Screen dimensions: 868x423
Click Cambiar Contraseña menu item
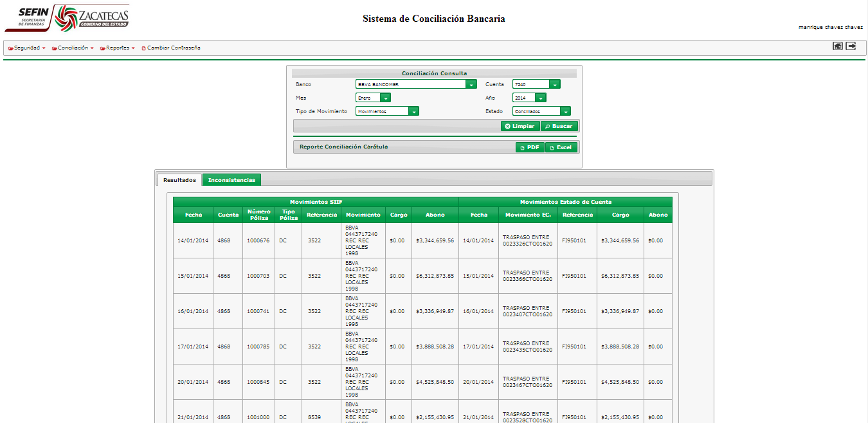pos(170,48)
